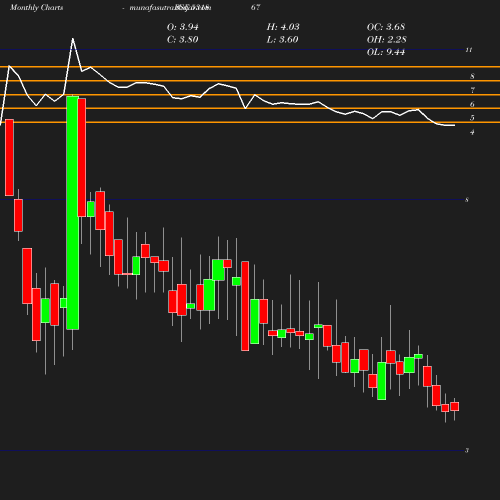Click the "OL: 9.44" reading

click(386, 52)
